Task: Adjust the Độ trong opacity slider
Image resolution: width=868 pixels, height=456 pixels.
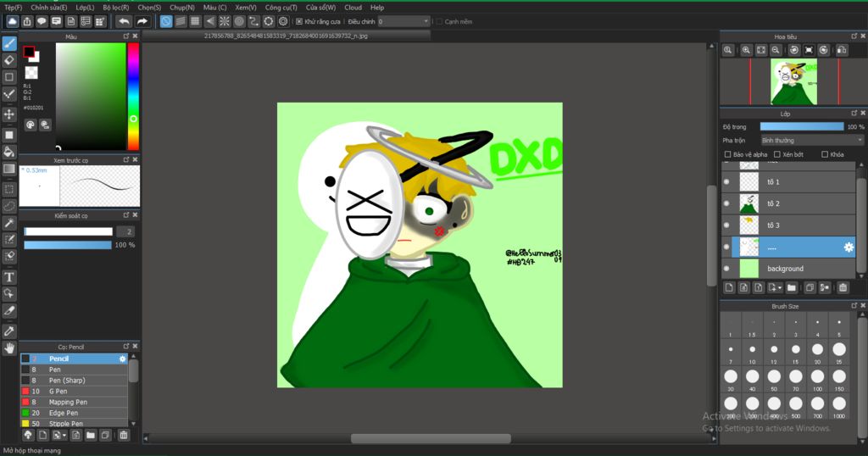Action: tap(802, 127)
